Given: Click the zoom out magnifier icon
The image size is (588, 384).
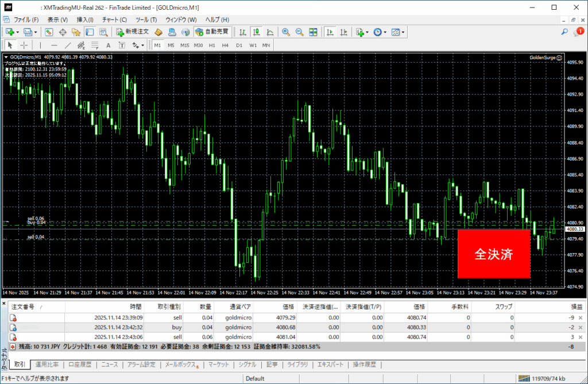Looking at the screenshot, I should click(x=299, y=32).
